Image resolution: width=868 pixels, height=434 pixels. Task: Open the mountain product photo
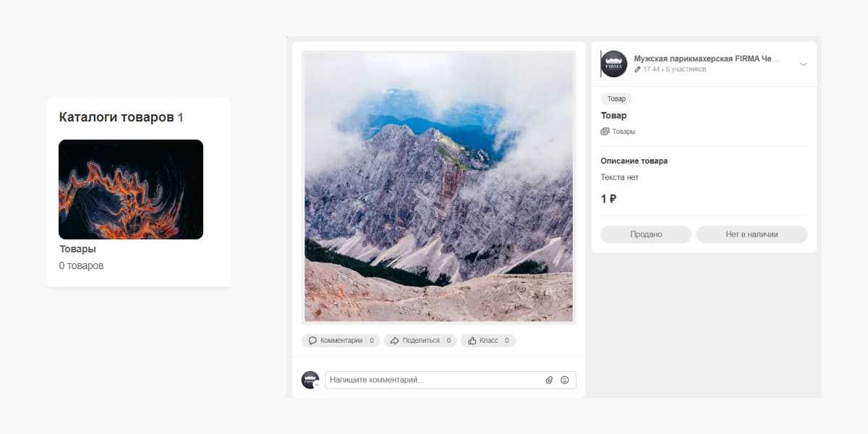[438, 187]
